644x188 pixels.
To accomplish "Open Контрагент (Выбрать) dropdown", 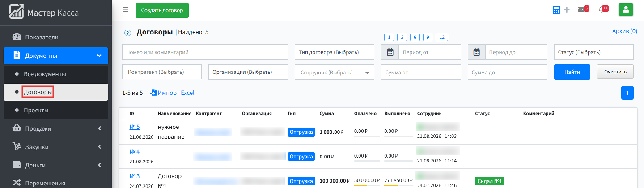I will [x=162, y=72].
